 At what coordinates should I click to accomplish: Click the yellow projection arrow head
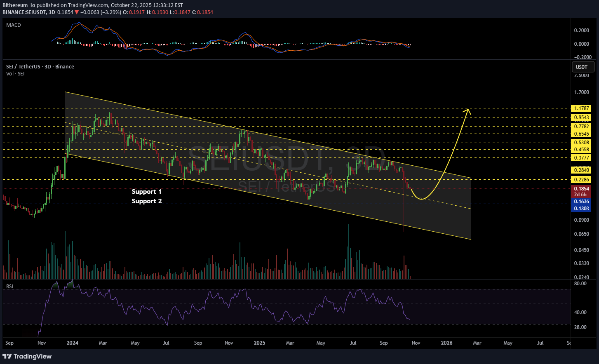point(467,110)
